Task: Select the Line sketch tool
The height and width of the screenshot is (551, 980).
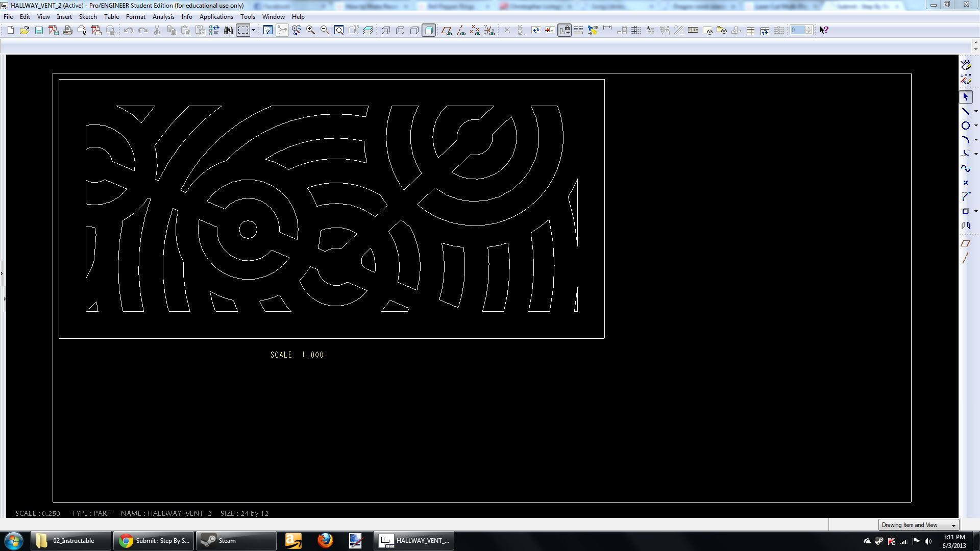Action: pos(965,111)
